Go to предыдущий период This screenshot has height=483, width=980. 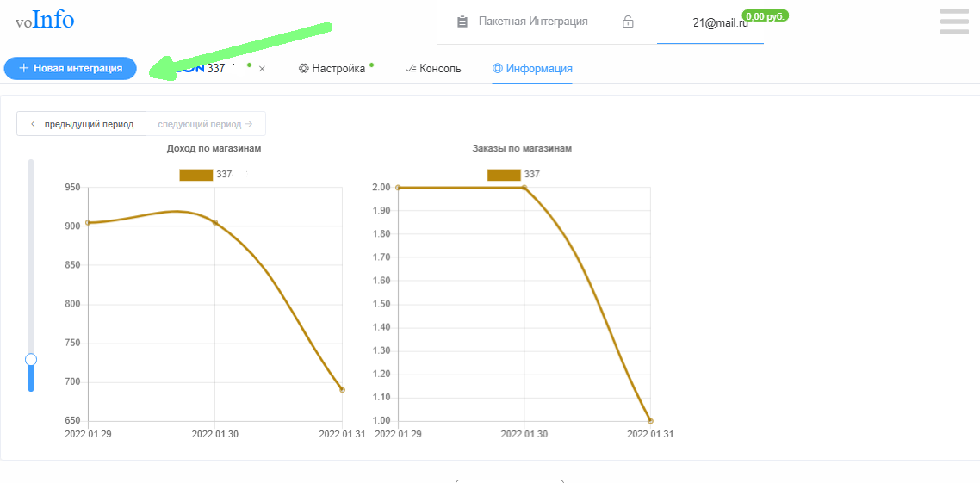tap(82, 124)
